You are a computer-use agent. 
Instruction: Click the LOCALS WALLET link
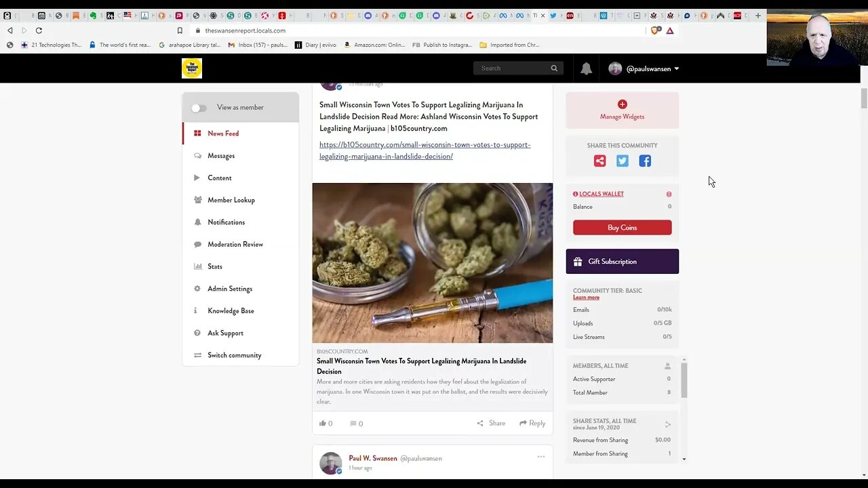tap(601, 194)
